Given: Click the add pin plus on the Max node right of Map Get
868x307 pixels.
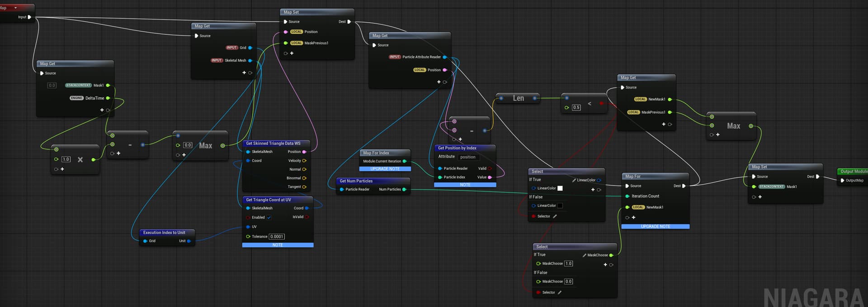Looking at the screenshot, I should (x=718, y=135).
